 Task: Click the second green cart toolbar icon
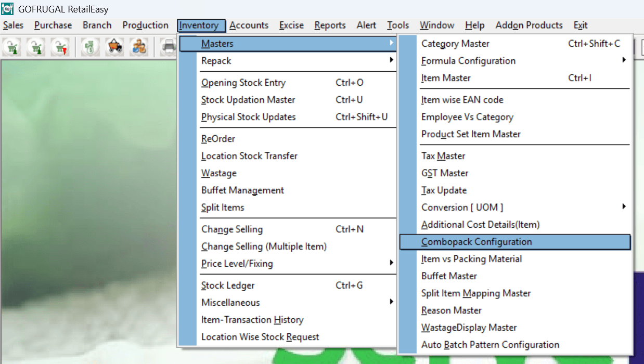pos(35,47)
